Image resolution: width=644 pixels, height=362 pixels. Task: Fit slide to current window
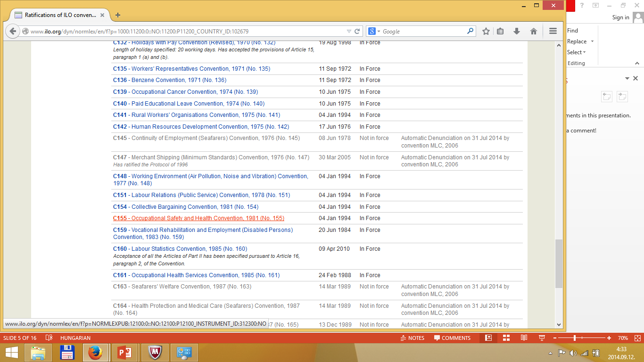[x=638, y=338]
